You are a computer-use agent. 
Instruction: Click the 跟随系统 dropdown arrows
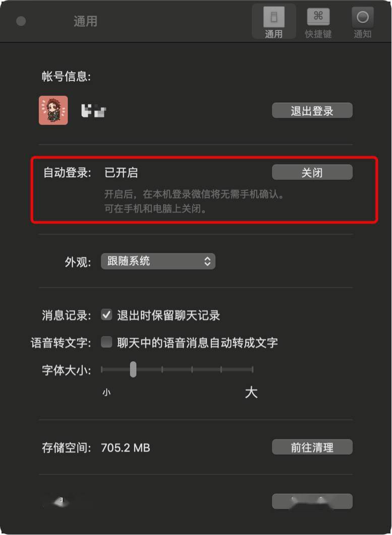point(207,261)
